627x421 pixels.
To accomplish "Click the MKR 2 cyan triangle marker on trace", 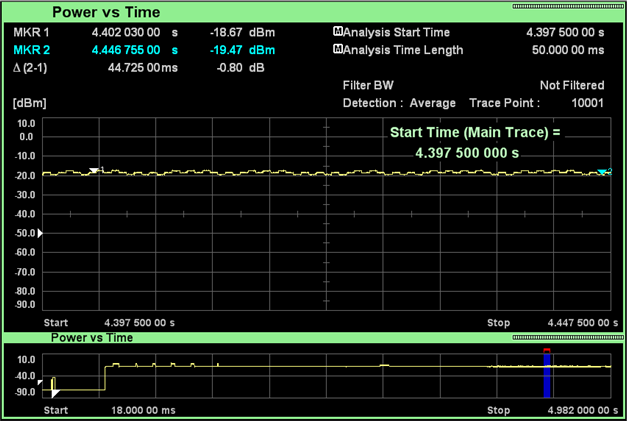I will [x=603, y=173].
